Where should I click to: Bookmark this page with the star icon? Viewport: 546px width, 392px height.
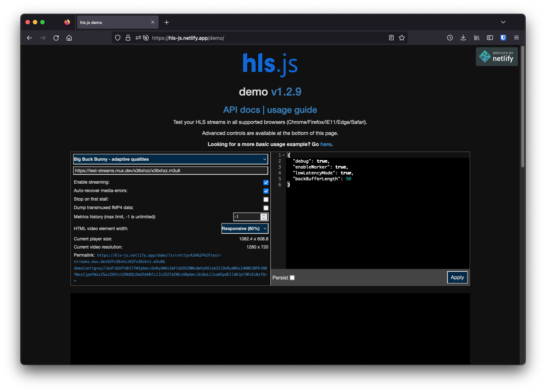[402, 38]
